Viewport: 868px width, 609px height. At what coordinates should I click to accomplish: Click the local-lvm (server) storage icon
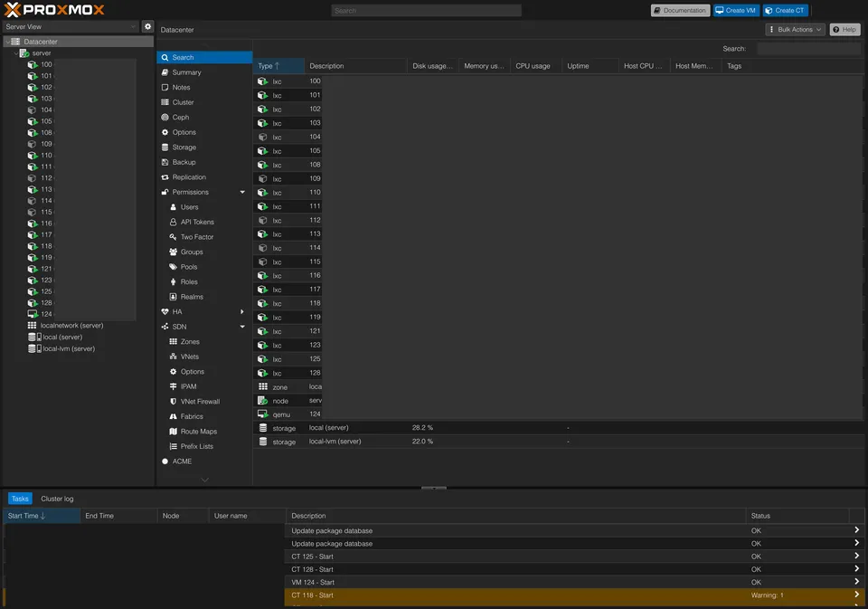pyautogui.click(x=34, y=348)
